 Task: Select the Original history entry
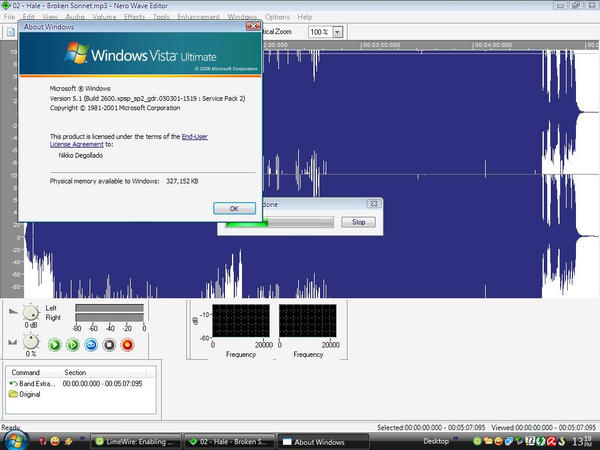[25, 394]
